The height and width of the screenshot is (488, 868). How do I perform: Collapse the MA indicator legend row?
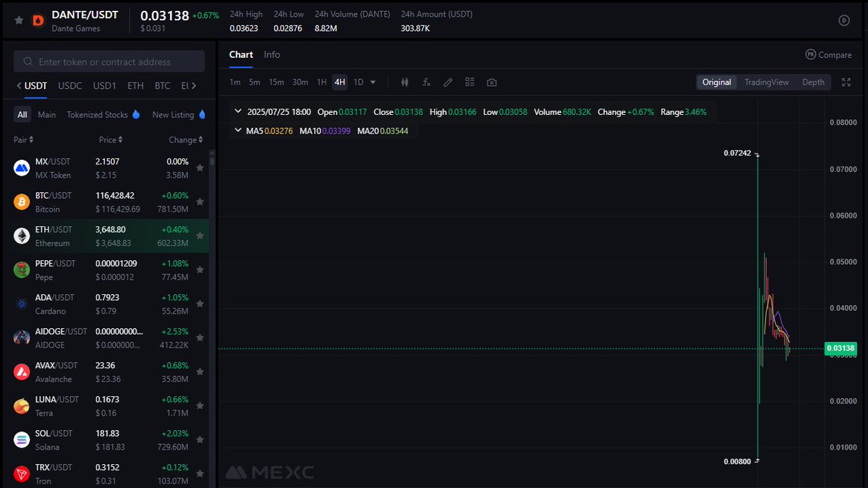(x=238, y=131)
